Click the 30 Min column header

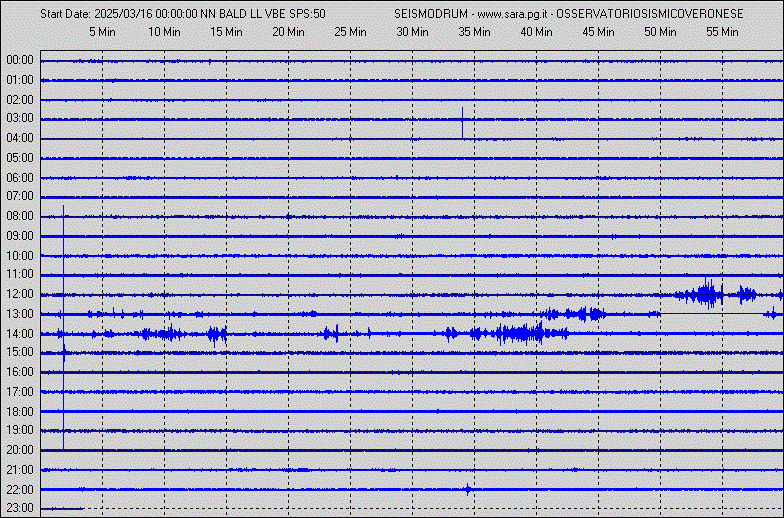412,32
